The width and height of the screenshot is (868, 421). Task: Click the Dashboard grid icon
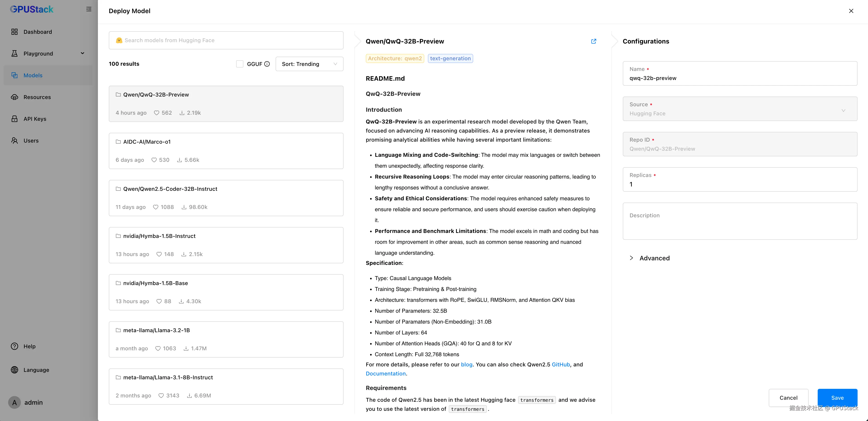pyautogui.click(x=15, y=32)
